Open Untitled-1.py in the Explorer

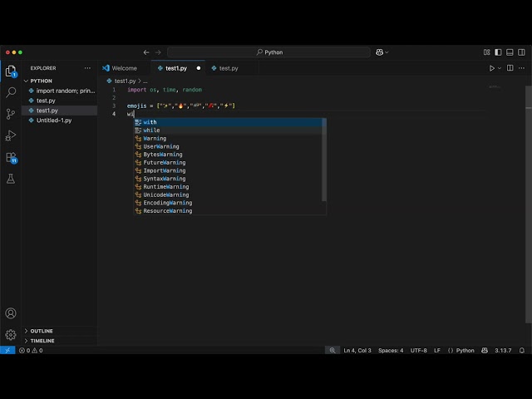click(53, 120)
